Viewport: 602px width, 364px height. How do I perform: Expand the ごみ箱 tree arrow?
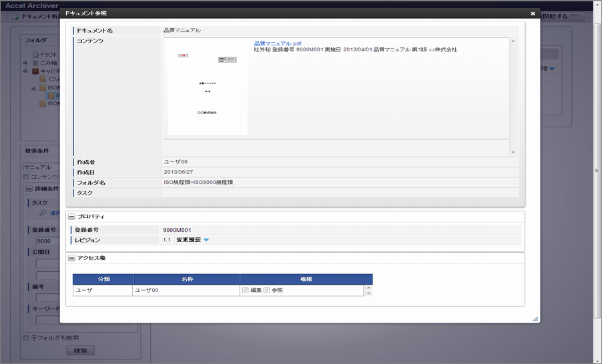pos(25,63)
